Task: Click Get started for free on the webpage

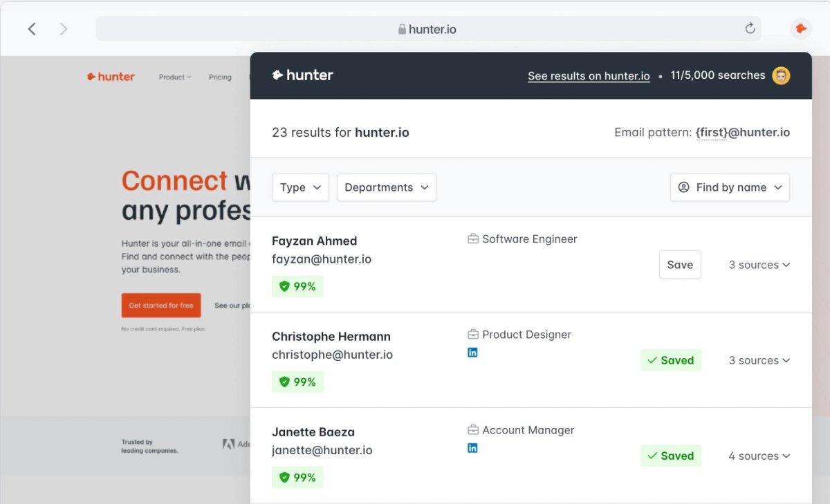Action: [161, 306]
